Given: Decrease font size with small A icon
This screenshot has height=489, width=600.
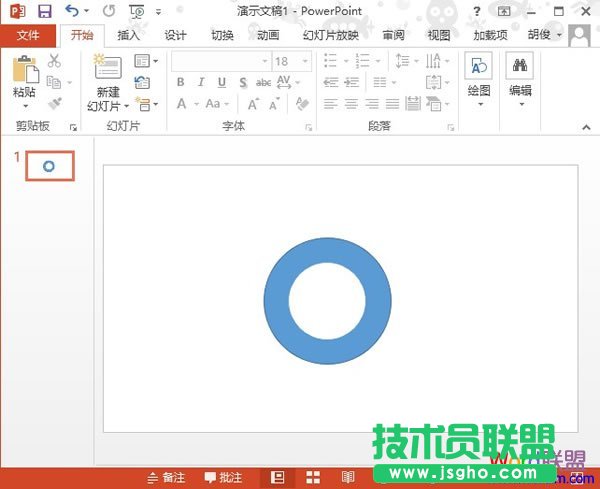Looking at the screenshot, I should point(274,104).
